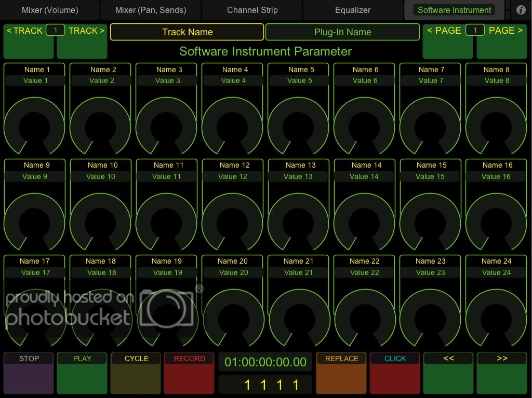Start playback with the PLAY button
532x398 pixels.
tap(82, 373)
